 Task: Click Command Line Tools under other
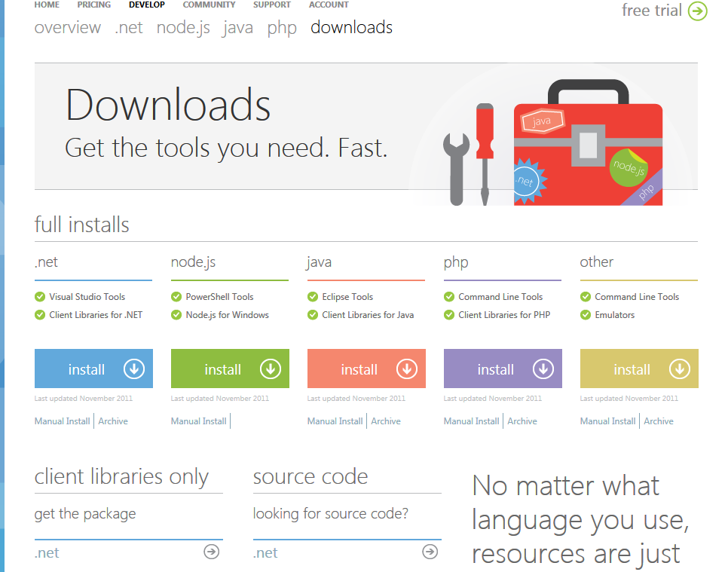pos(637,297)
